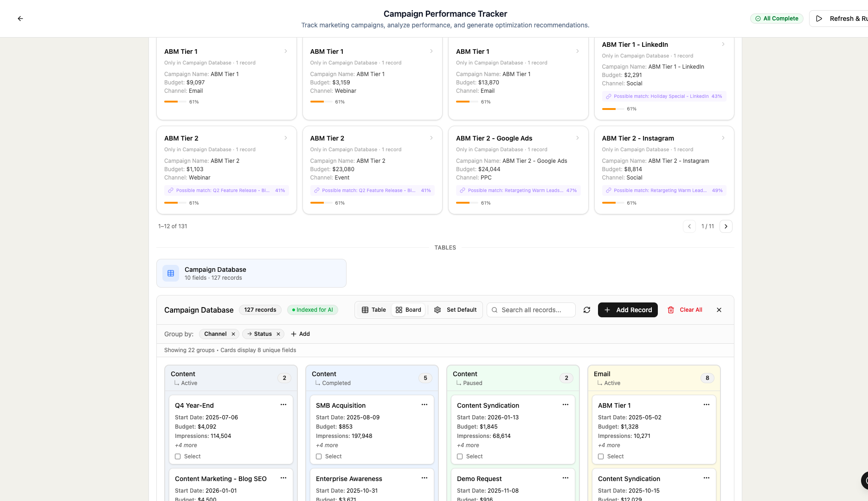Click the Add Record button
This screenshot has width=868, height=501.
627,309
